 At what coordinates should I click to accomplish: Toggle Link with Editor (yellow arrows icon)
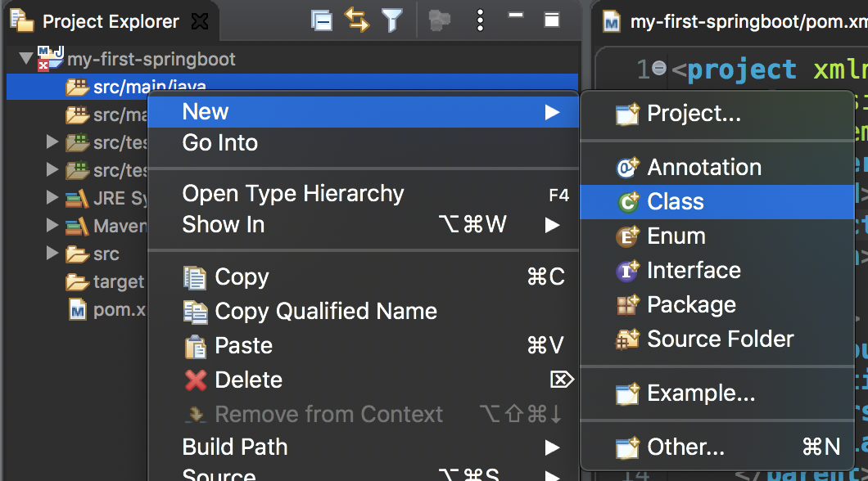(x=357, y=21)
